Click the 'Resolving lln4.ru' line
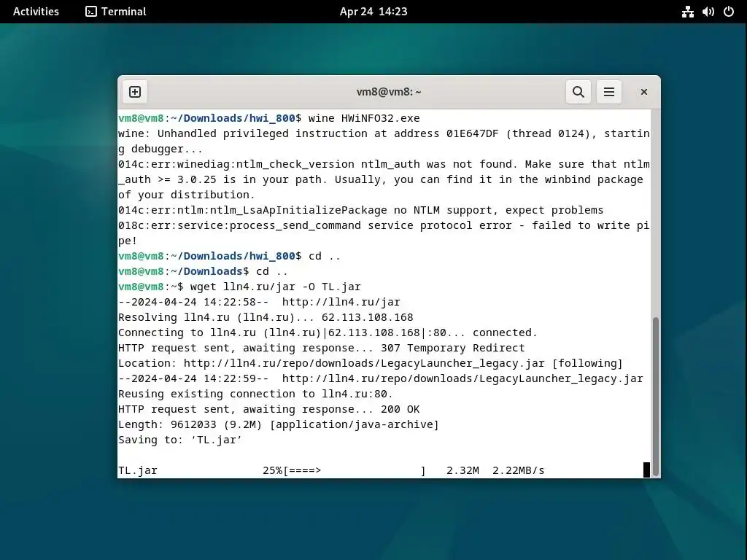 coord(266,318)
